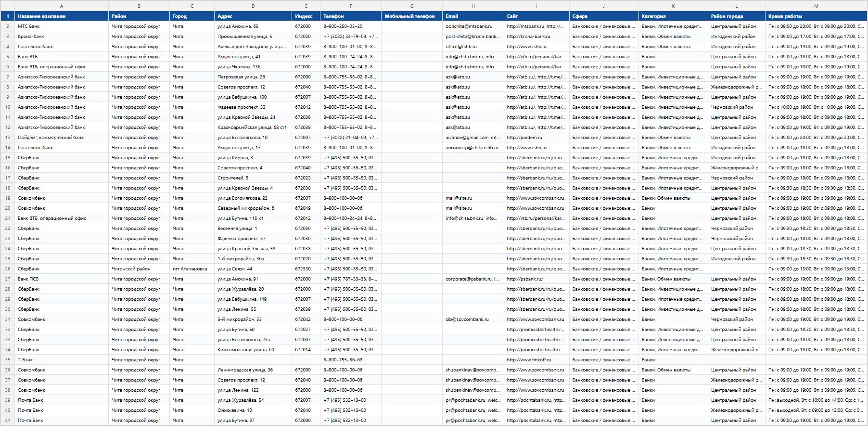Image resolution: width=868 pixels, height=434 pixels.
Task: Click address 'Красноармейская улица, 68 ст1'
Action: click(x=253, y=128)
